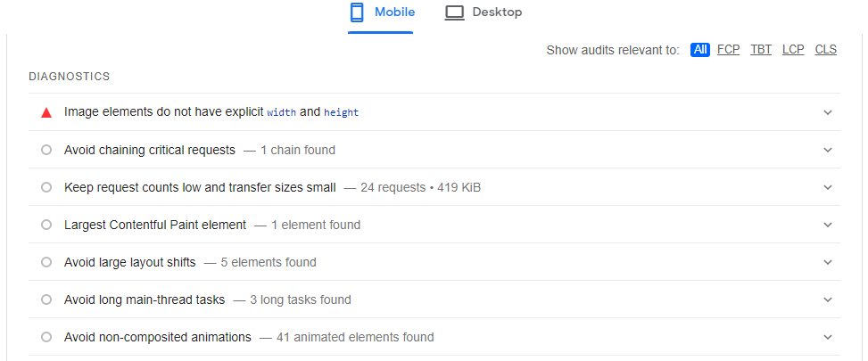Filter audits by FCP
The image size is (868, 361).
pyautogui.click(x=728, y=50)
